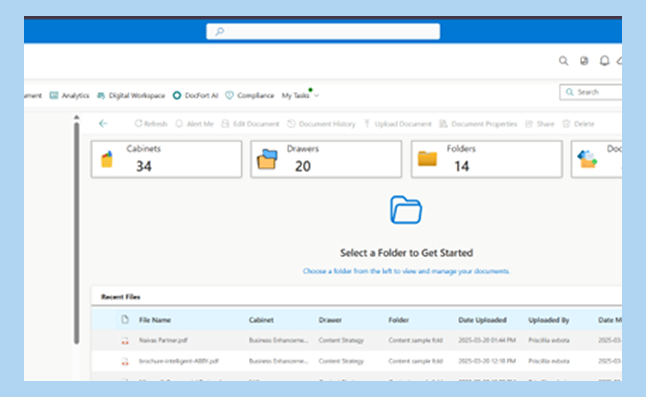Click PDF icon of Naivas Partner.pdf row

[x=125, y=341]
